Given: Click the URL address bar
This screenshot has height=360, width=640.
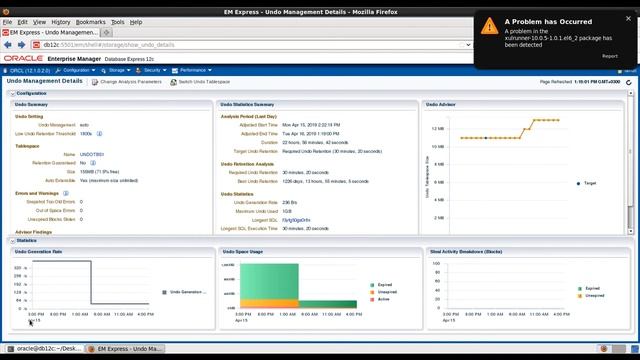Looking at the screenshot, I should tap(249, 45).
